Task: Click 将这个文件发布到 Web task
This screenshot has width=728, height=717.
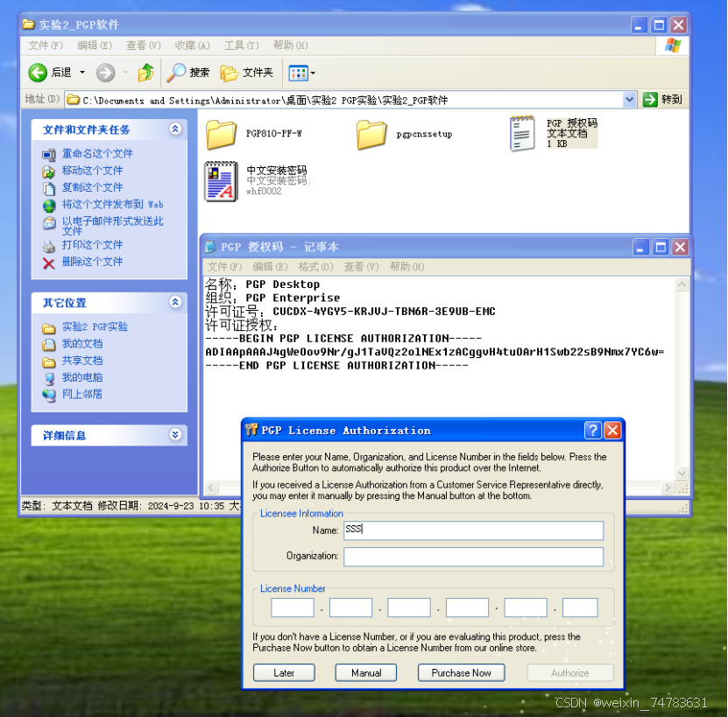Action: [x=113, y=204]
